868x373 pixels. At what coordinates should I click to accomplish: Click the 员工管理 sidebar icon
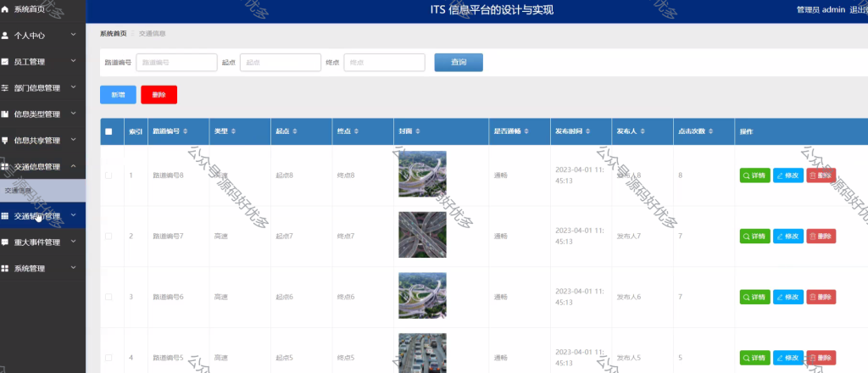(x=5, y=61)
